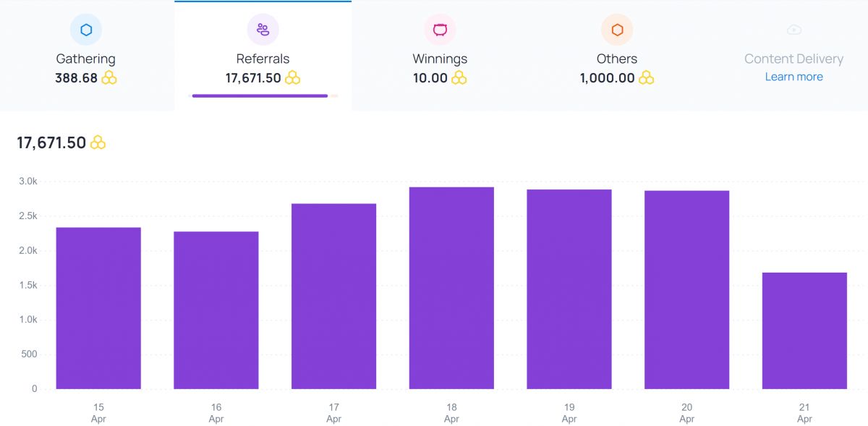Click the Content Delivery label
The image size is (868, 426).
pyautogui.click(x=793, y=58)
